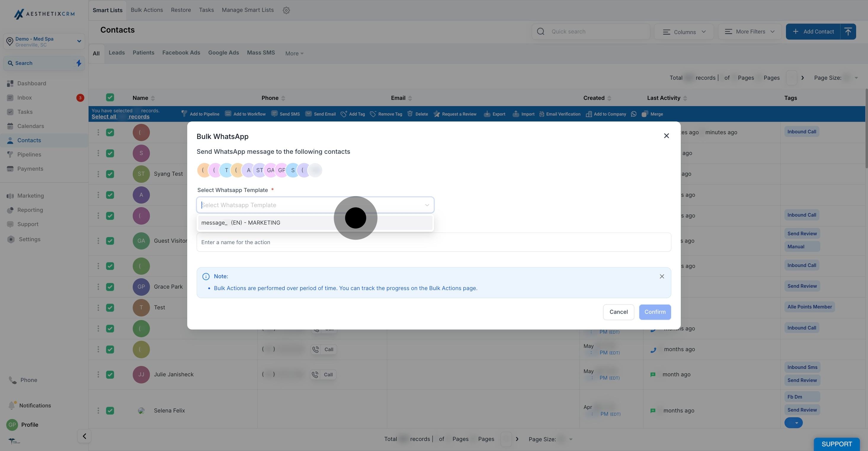Viewport: 868px width, 451px height.
Task: Click the Enter a name for the action field
Action: 433,242
